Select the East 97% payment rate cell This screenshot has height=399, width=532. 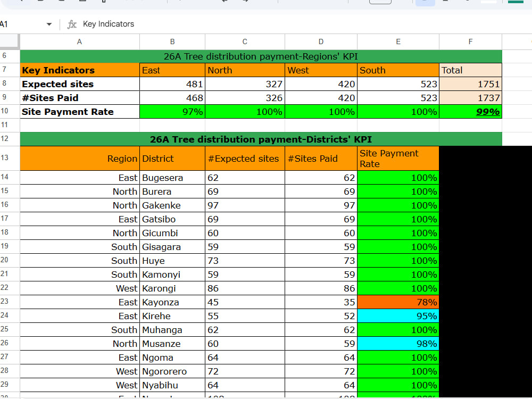click(x=172, y=112)
